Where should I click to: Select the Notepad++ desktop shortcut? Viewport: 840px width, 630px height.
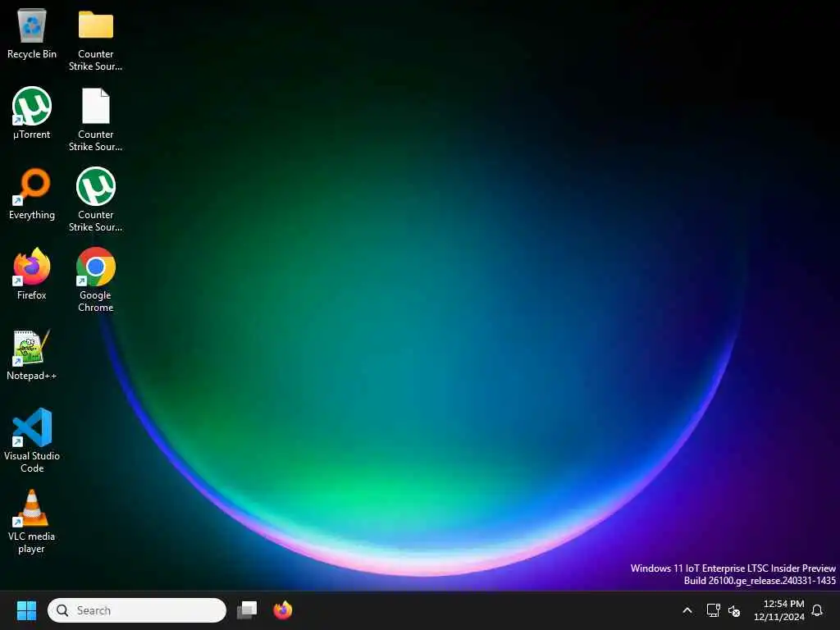32,354
